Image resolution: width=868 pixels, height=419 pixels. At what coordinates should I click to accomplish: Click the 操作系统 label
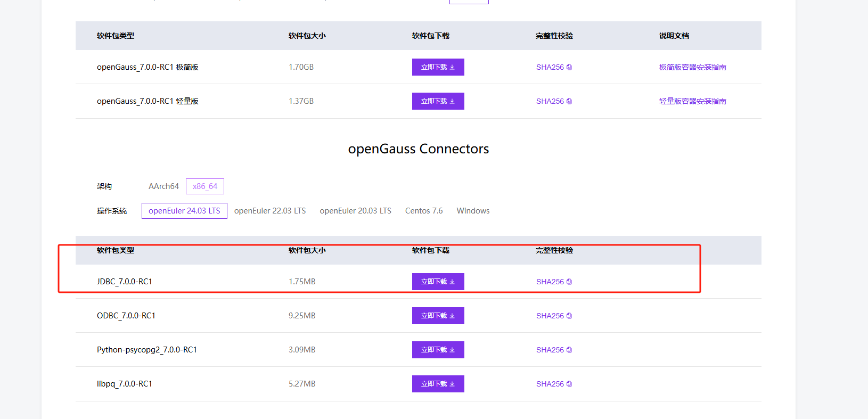pyautogui.click(x=112, y=211)
